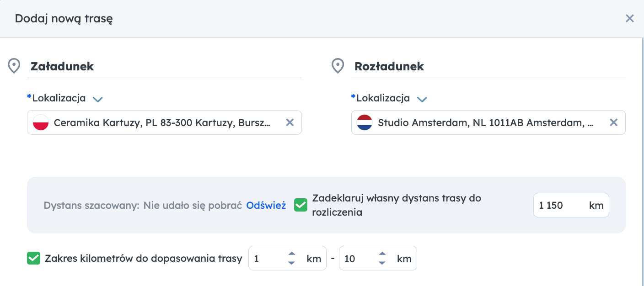
Task: Decrease the maximum kilometer range value
Action: pyautogui.click(x=382, y=263)
